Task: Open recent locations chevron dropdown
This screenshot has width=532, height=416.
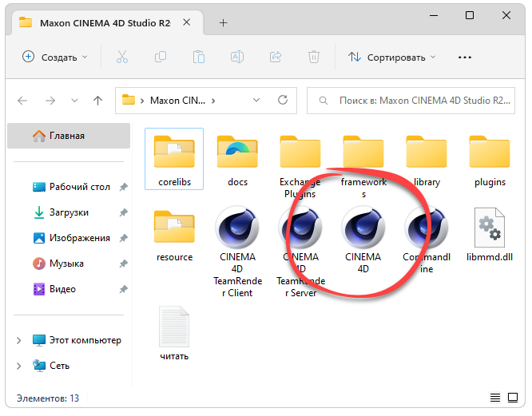Action: pyautogui.click(x=74, y=101)
